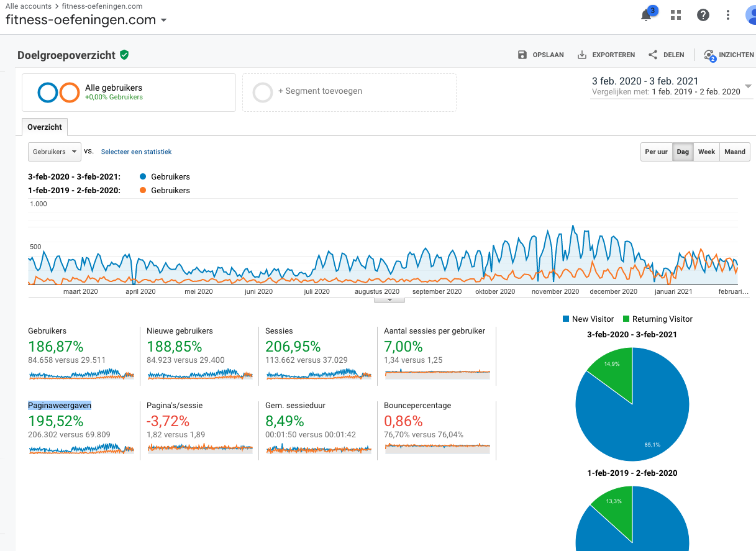Click Selecteer een statistiek link
This screenshot has width=756, height=551.
pos(136,152)
